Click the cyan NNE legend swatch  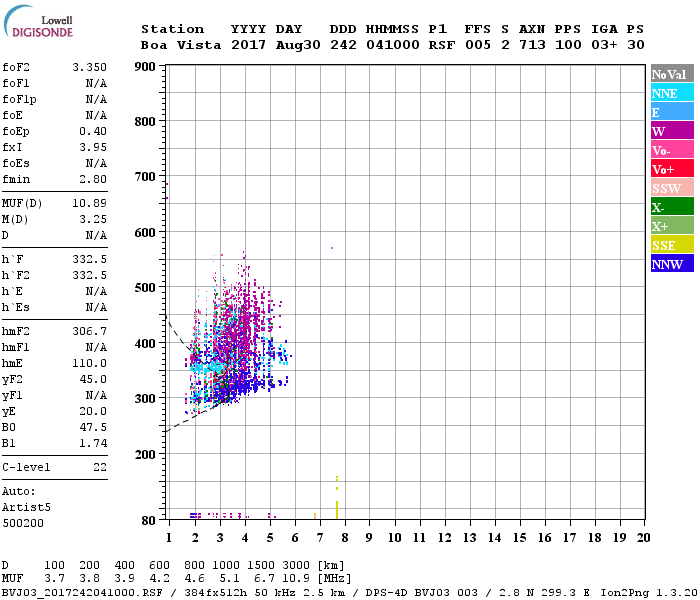671,93
